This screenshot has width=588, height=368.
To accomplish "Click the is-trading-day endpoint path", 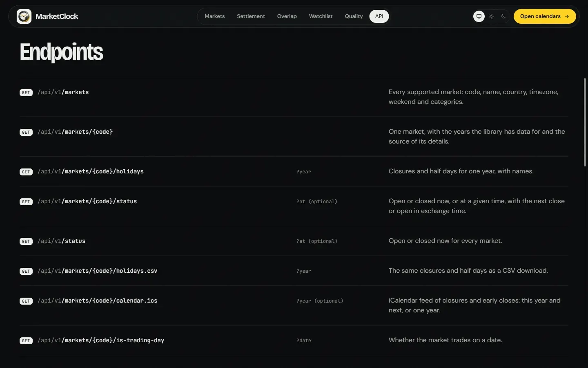I will (101, 340).
